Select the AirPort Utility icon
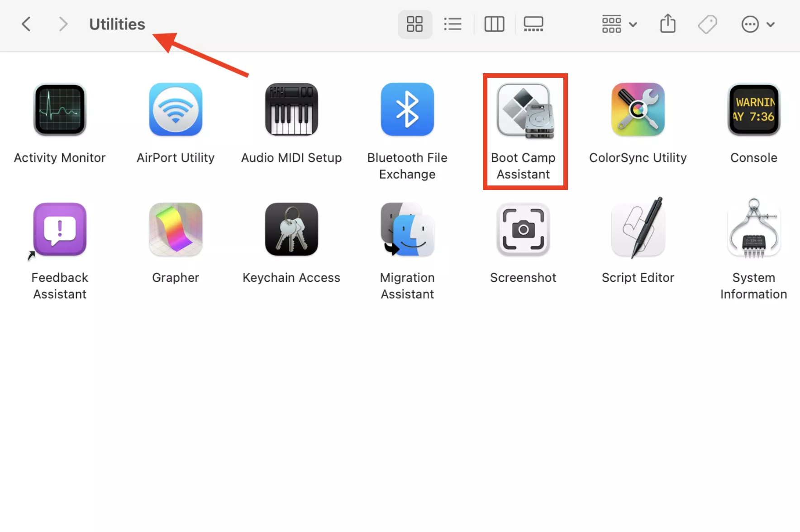The width and height of the screenshot is (800, 532). click(176, 109)
